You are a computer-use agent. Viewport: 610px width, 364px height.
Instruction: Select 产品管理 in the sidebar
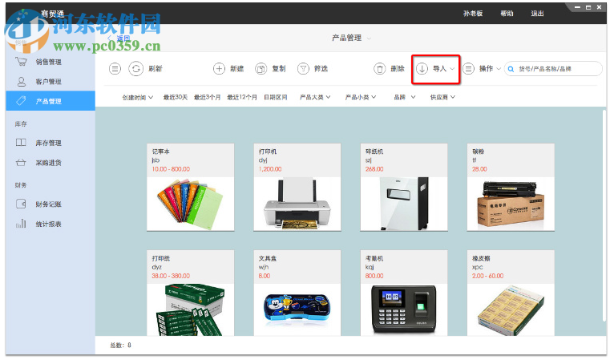point(50,101)
